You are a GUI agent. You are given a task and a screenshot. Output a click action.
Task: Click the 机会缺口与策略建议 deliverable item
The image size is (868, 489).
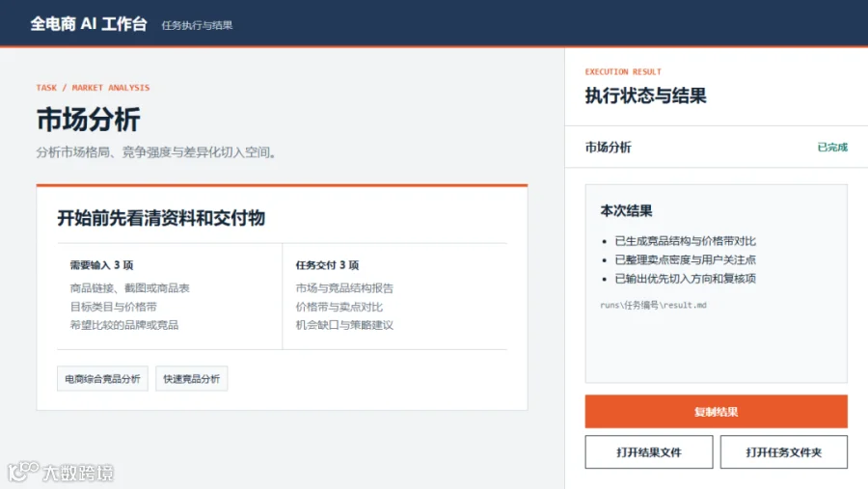click(344, 325)
